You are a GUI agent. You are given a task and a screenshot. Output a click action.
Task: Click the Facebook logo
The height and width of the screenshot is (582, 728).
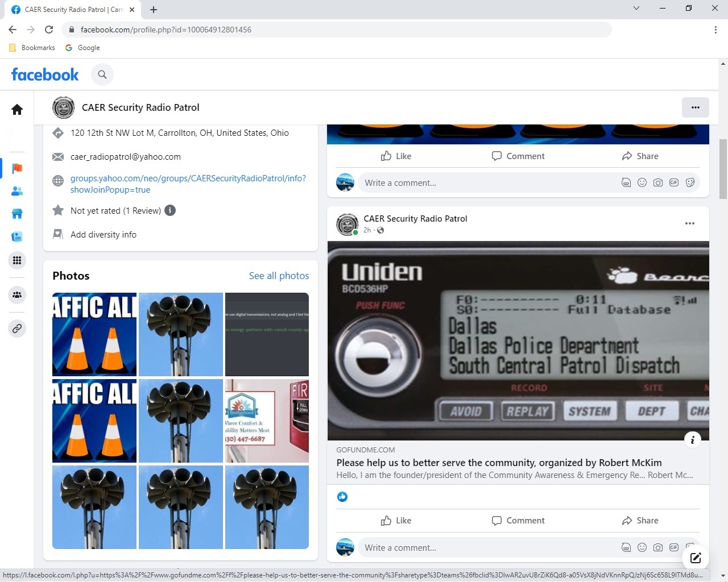45,74
